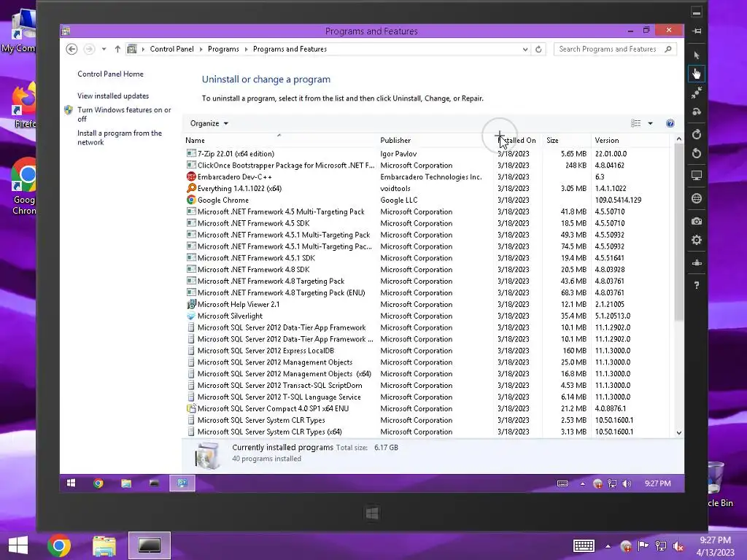This screenshot has width=747, height=560.
Task: Click the speaker volume icon in remote tray
Action: (x=627, y=483)
